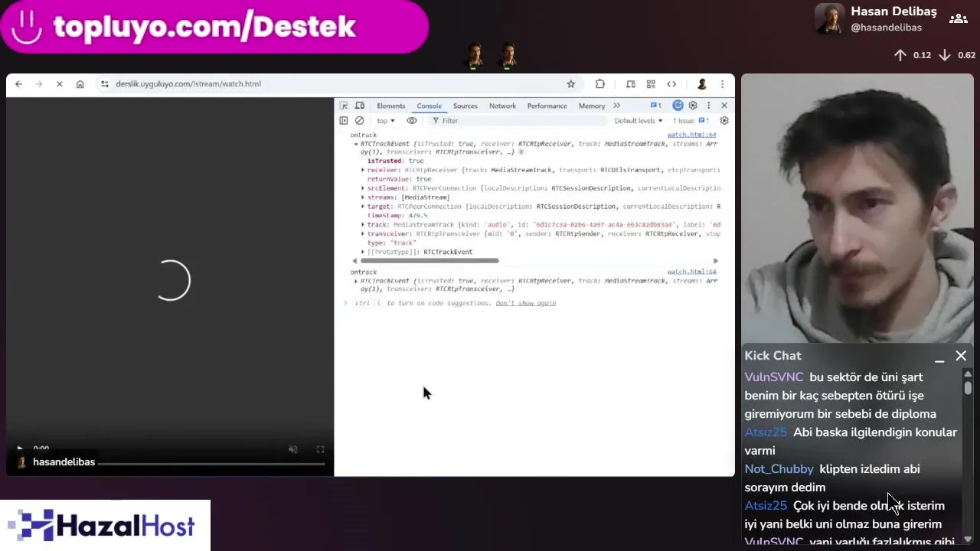
Task: Click the console prompt input line
Action: coord(536,303)
